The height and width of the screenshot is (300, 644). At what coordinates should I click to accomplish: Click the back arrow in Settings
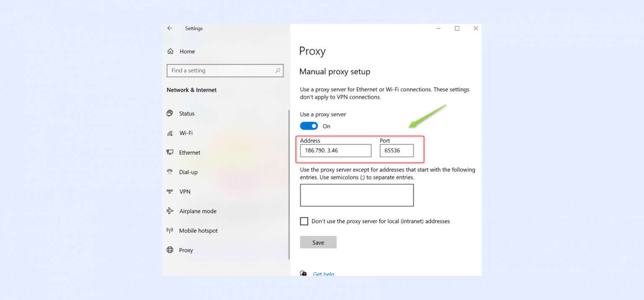[x=170, y=28]
